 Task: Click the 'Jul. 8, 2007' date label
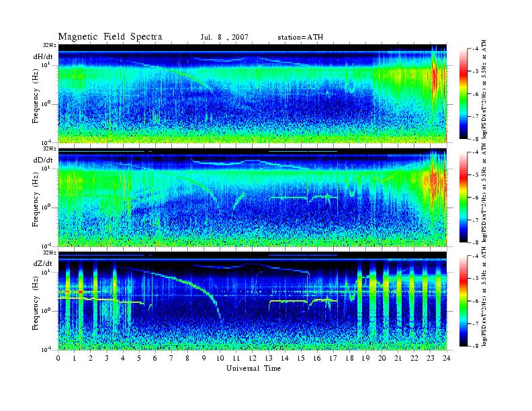(224, 38)
